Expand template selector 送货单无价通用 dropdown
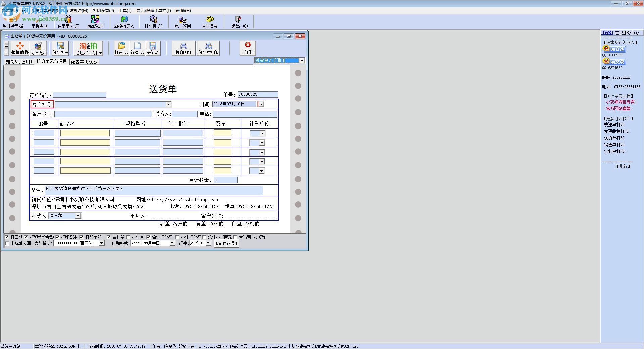Screen dimensions: 644x349 click(302, 61)
